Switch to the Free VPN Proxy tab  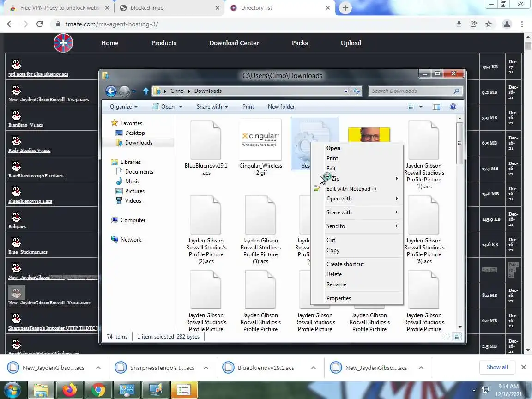[59, 8]
